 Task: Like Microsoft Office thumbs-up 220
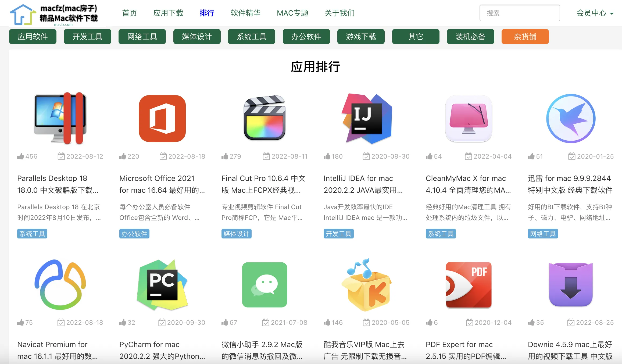pyautogui.click(x=129, y=156)
